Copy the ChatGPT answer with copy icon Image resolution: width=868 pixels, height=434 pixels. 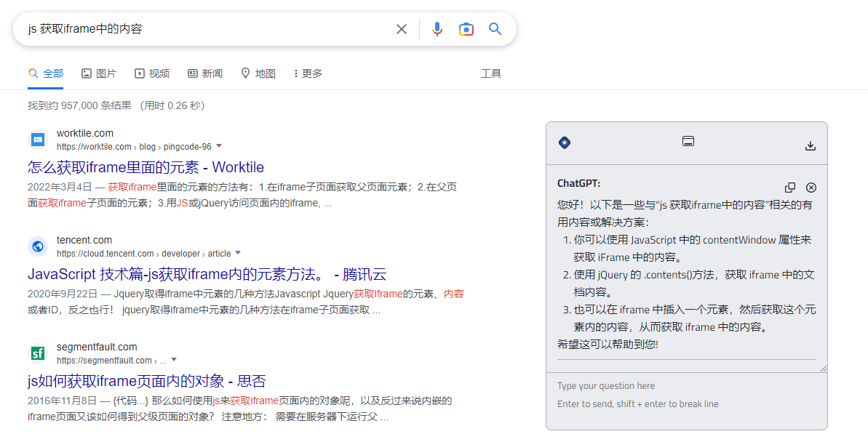790,188
